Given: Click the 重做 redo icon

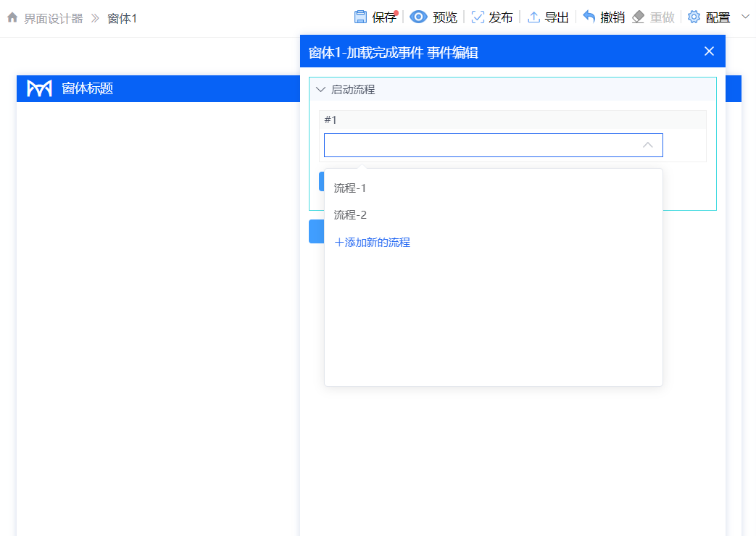Looking at the screenshot, I should pos(639,17).
